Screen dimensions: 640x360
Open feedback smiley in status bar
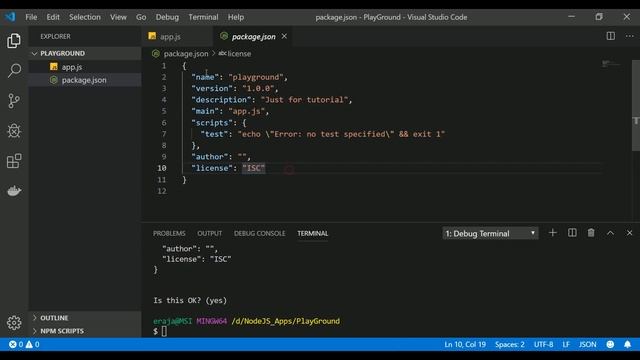click(610, 344)
